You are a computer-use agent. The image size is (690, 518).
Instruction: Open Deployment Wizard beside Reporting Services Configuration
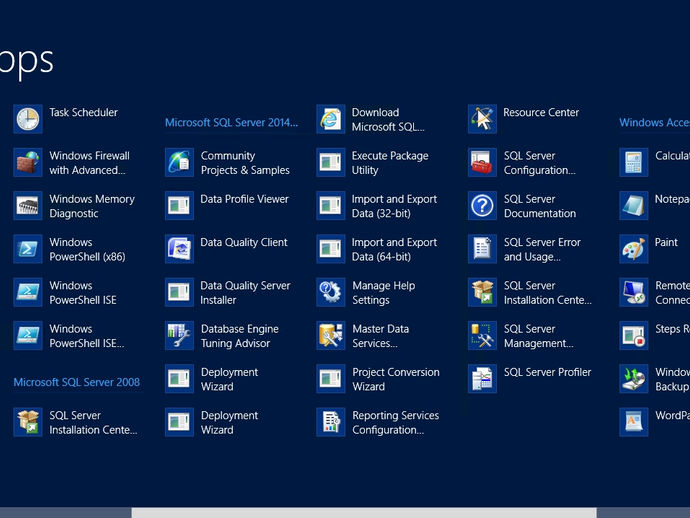212,422
